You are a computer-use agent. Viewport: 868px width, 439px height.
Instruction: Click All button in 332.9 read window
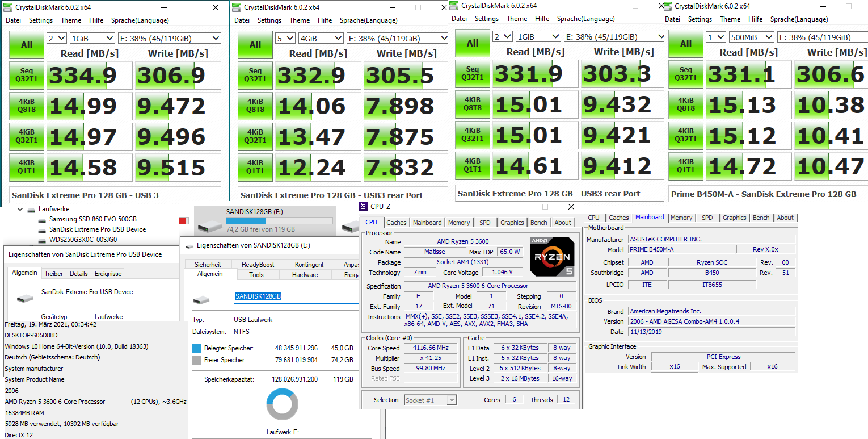(255, 45)
